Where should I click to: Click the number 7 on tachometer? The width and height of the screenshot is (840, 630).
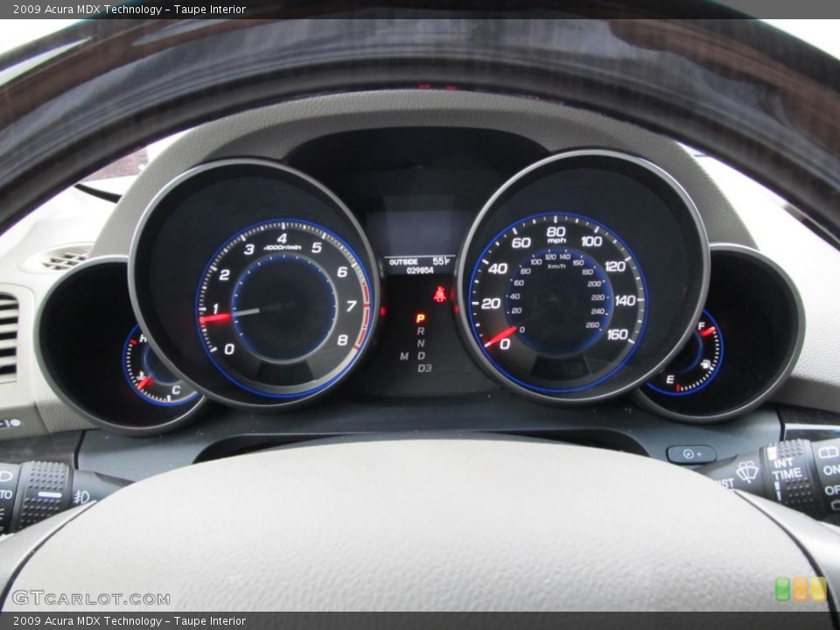351,306
